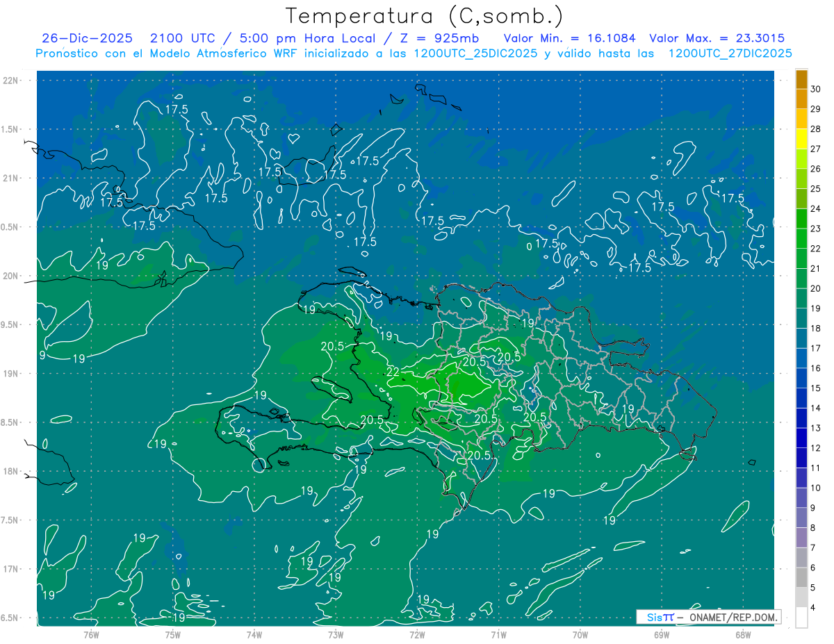834x644 pixels.
Task: Click latitude axis label "8.5N"
Action: click(x=10, y=422)
